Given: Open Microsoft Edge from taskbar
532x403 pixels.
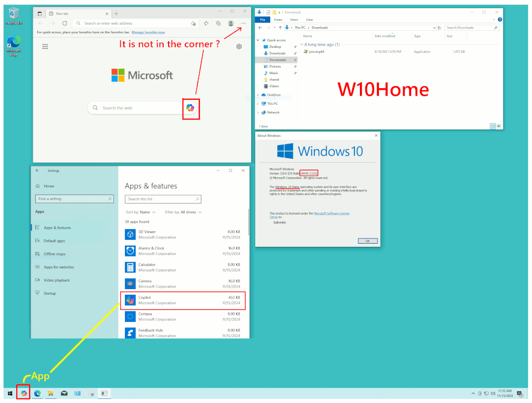Looking at the screenshot, I should (x=37, y=393).
